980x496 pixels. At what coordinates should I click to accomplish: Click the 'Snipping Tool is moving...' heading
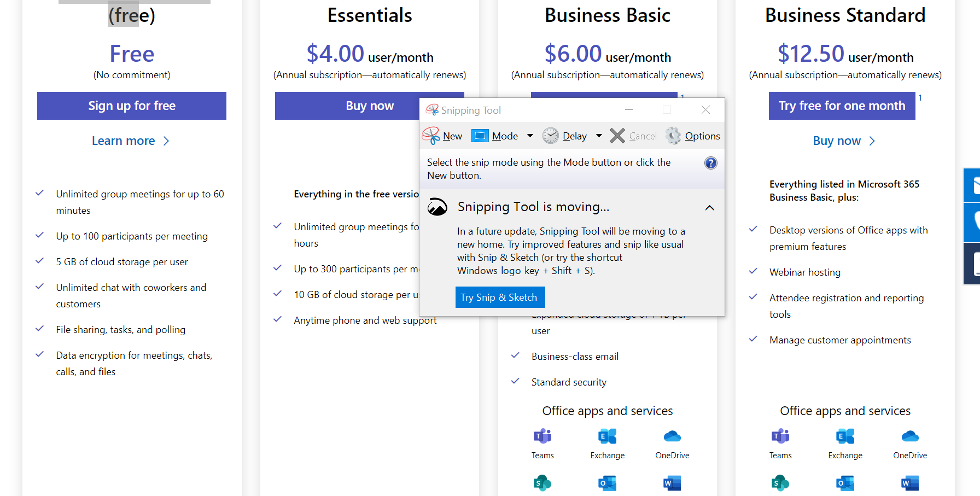(533, 207)
